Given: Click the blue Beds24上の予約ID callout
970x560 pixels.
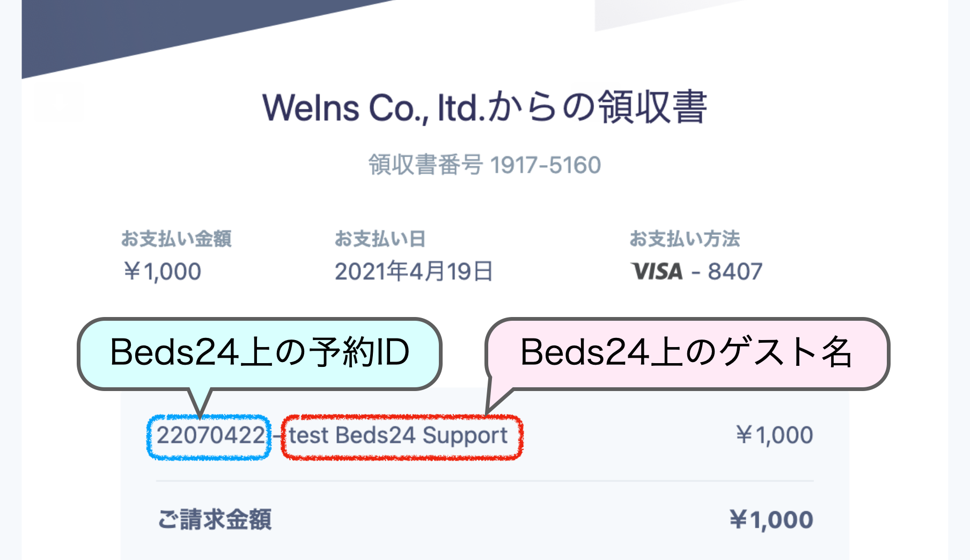Looking at the screenshot, I should click(x=260, y=353).
